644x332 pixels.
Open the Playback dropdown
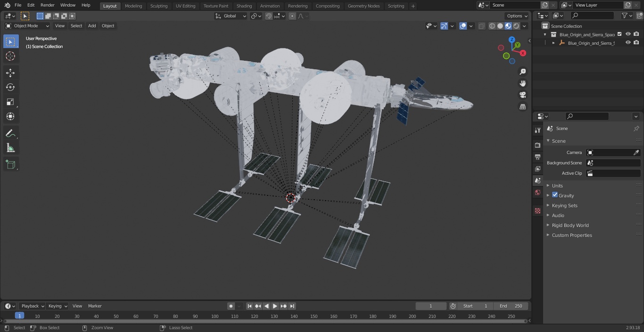click(32, 306)
